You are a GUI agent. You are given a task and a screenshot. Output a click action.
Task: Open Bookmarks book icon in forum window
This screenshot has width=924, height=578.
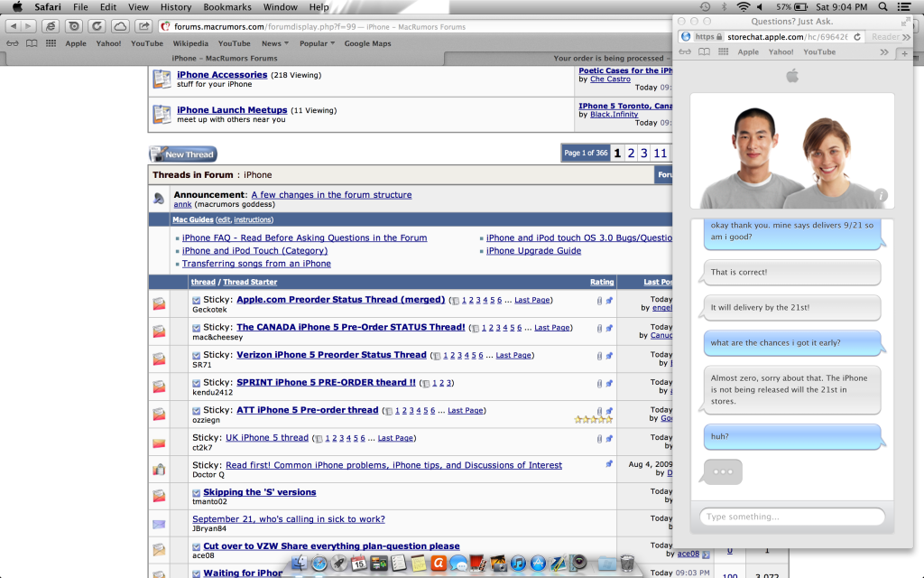32,43
